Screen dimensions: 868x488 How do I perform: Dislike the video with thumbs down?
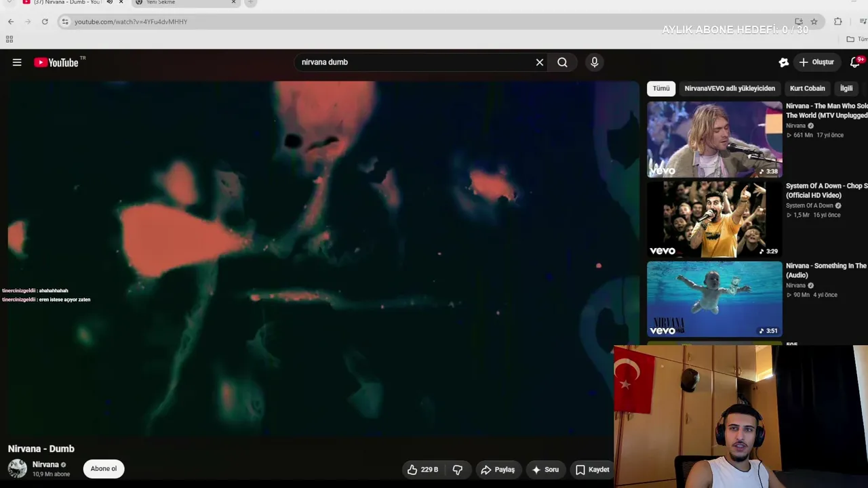pos(458,470)
